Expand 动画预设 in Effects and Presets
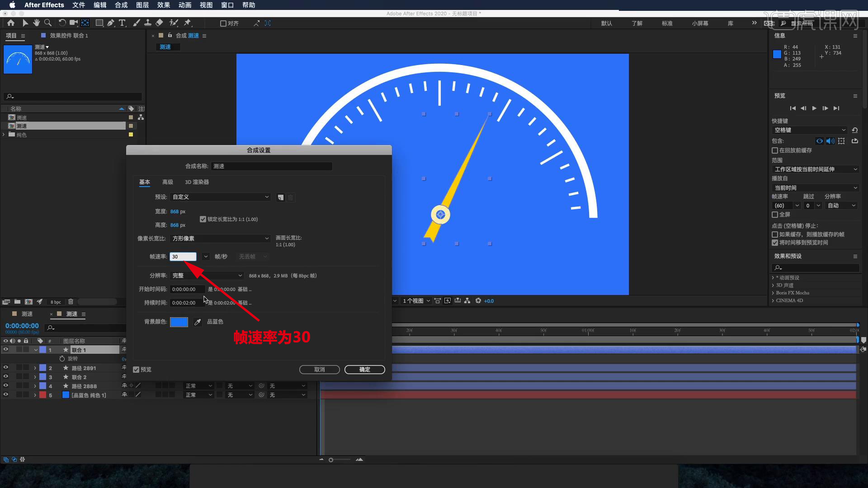868x488 pixels. coord(773,278)
